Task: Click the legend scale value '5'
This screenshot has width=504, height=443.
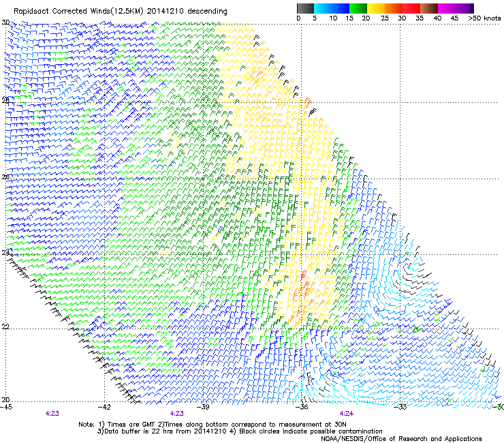Action: [x=315, y=18]
